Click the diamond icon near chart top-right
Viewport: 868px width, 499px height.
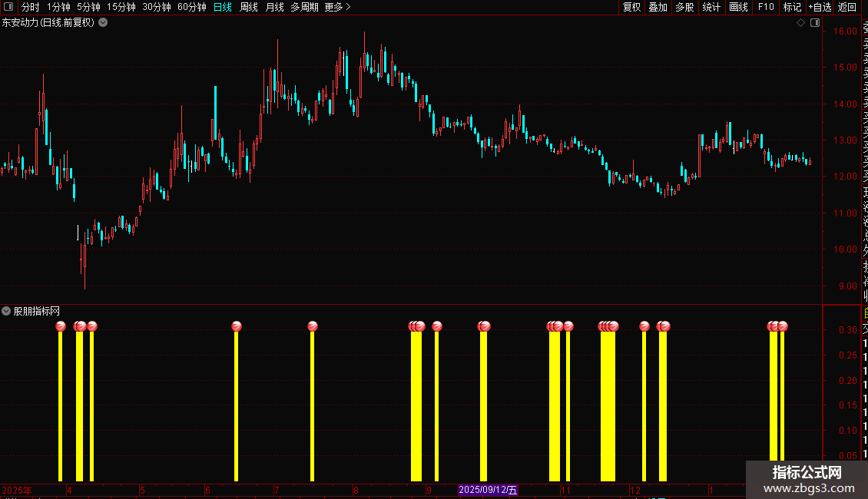800,23
